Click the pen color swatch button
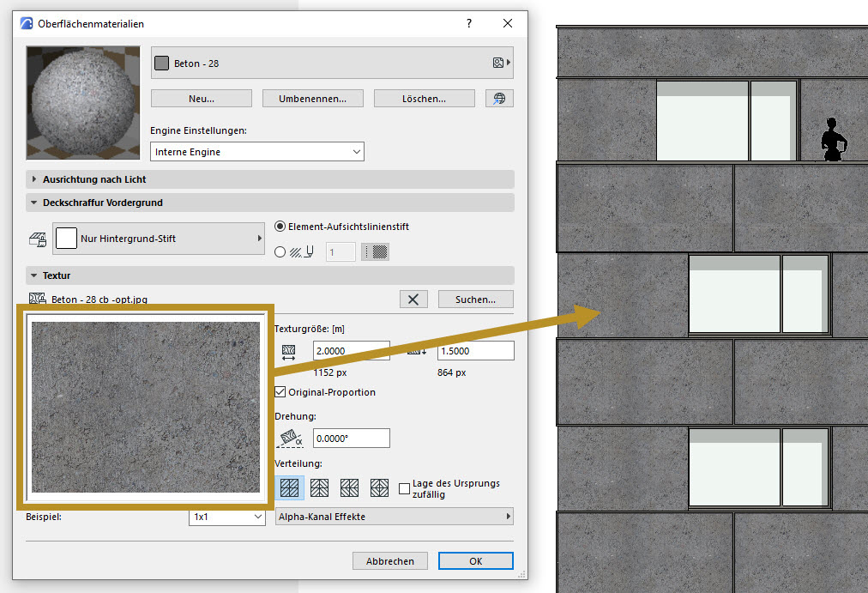 tap(376, 252)
